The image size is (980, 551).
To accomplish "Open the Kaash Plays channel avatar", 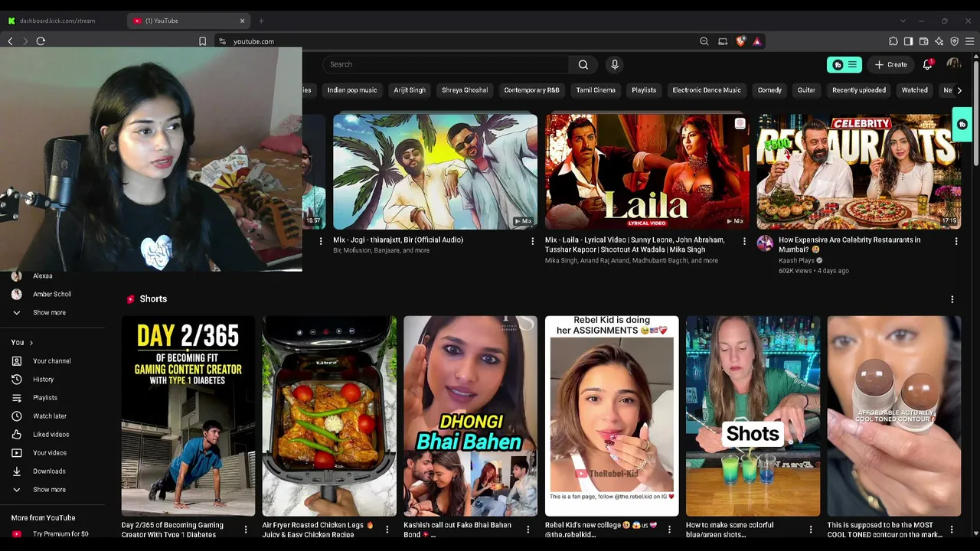I will pos(765,243).
